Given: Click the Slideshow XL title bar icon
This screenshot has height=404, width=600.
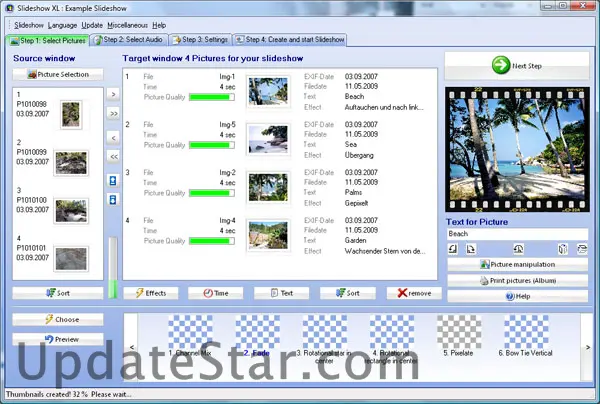Looking at the screenshot, I should click(x=9, y=8).
